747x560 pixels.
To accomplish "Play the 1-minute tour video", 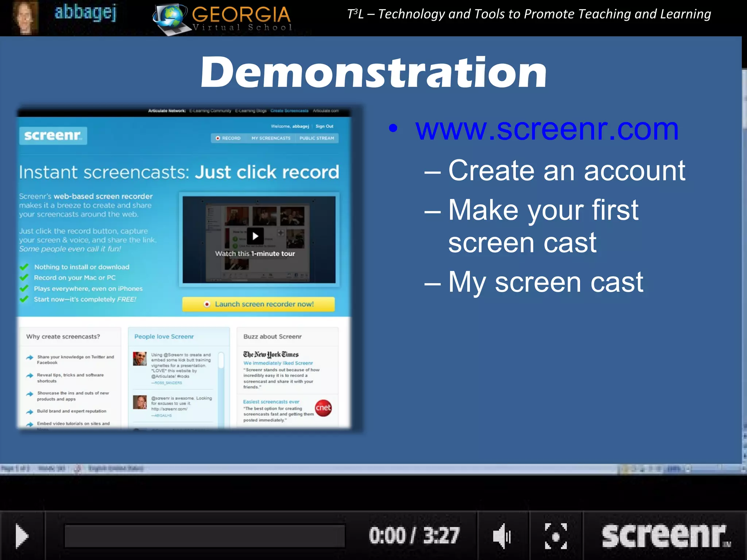I will click(x=255, y=236).
